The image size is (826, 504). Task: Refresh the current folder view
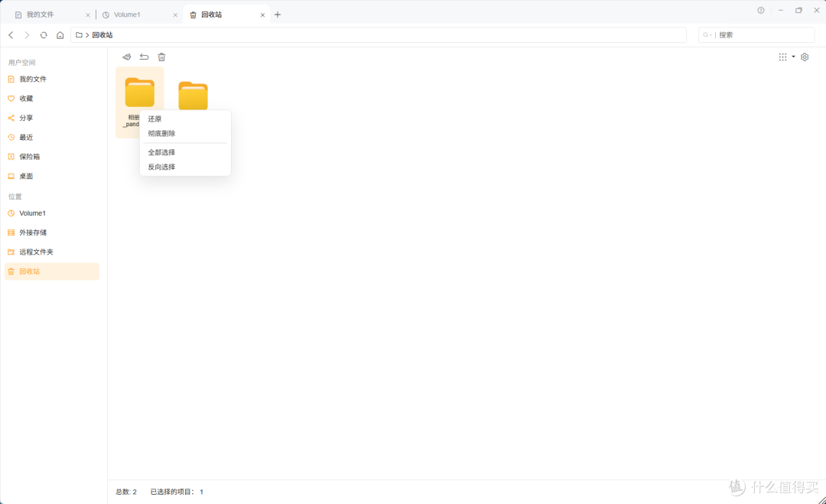44,35
